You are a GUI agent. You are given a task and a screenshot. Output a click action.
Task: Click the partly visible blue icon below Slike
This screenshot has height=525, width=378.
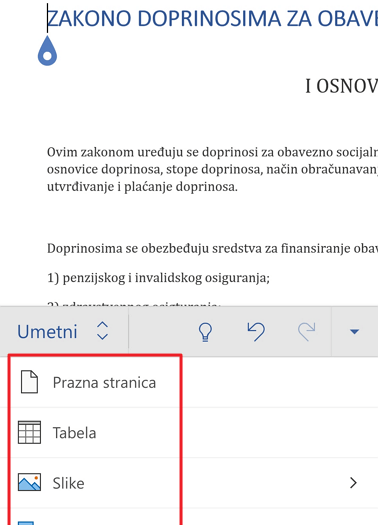[26, 523]
